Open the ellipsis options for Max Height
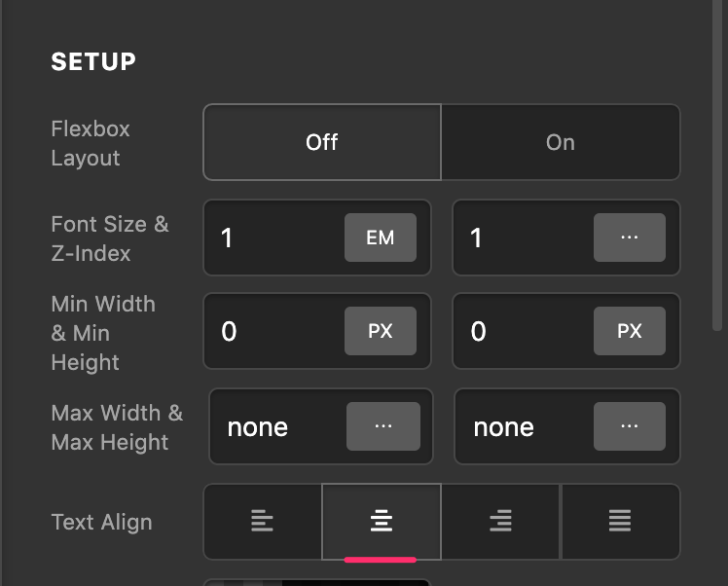Screen dimensions: 728x586 [x=629, y=426]
